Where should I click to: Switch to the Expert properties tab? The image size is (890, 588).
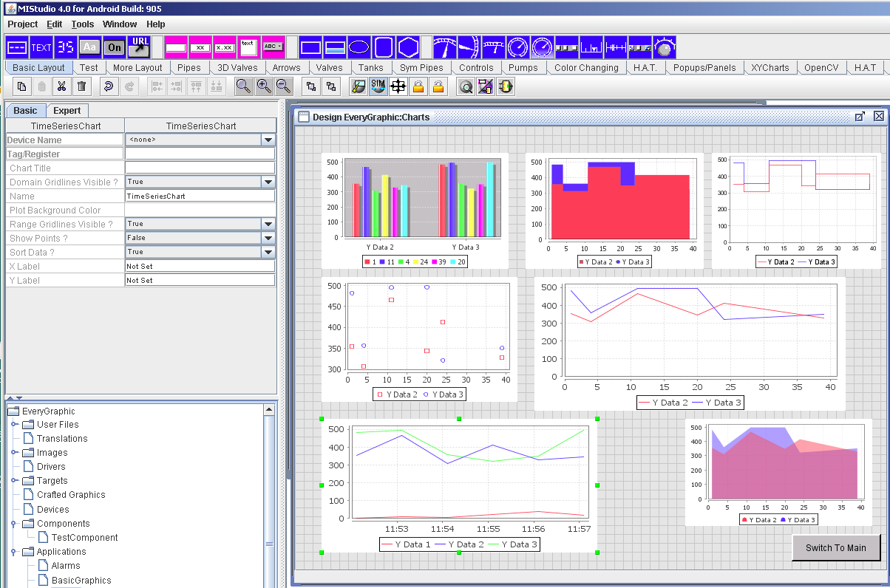coord(67,111)
